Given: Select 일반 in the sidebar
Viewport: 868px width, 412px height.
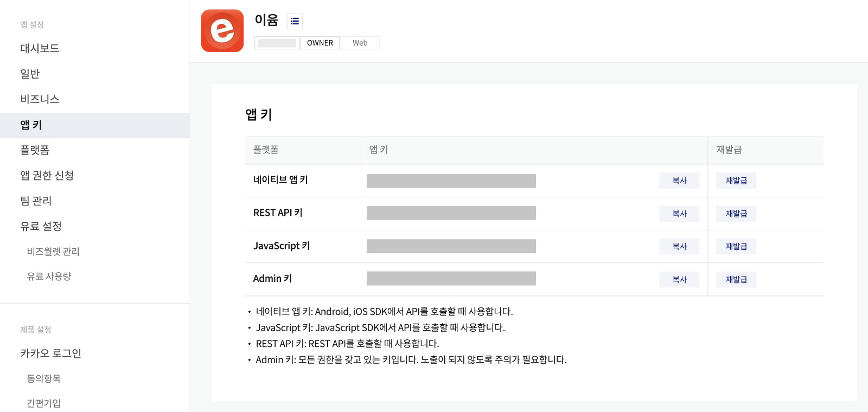Looking at the screenshot, I should [30, 74].
